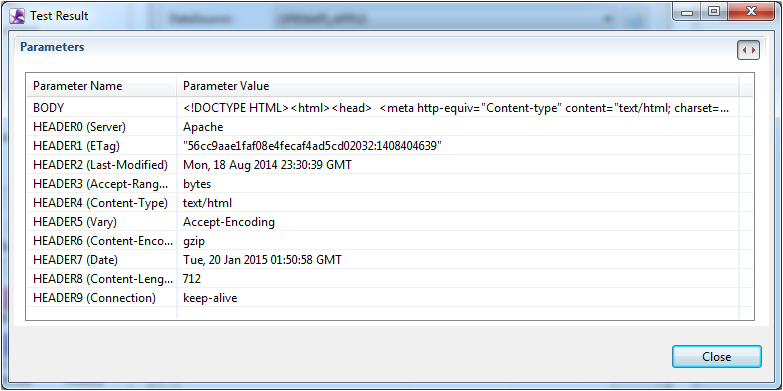Click the Test Result application icon in the title bar

tap(17, 16)
